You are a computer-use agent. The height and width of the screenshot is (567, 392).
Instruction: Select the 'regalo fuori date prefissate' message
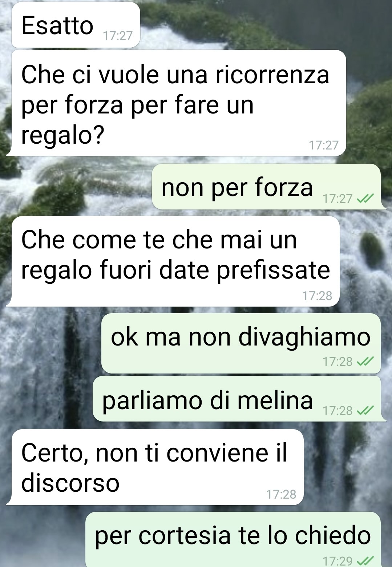point(173,261)
